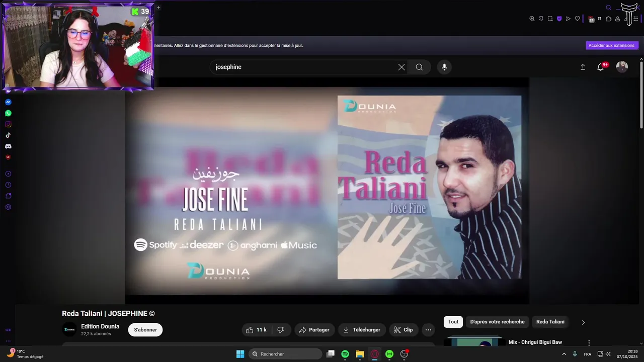Viewport: 644px width, 362px height.
Task: Open the Edition Dounia channel avatar
Action: (69, 330)
